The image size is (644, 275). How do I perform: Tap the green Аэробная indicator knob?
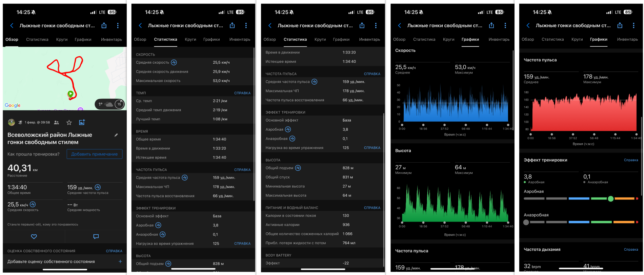click(x=610, y=199)
